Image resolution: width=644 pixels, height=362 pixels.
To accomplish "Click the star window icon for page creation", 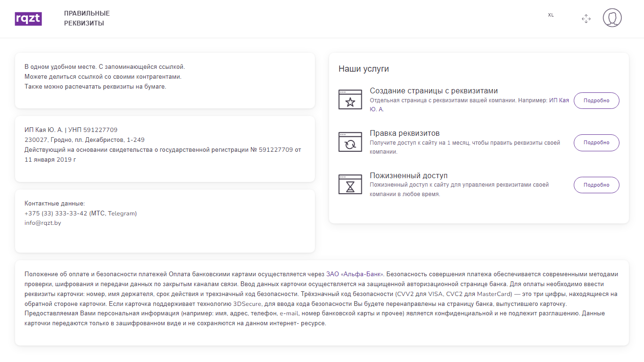I will (x=350, y=99).
